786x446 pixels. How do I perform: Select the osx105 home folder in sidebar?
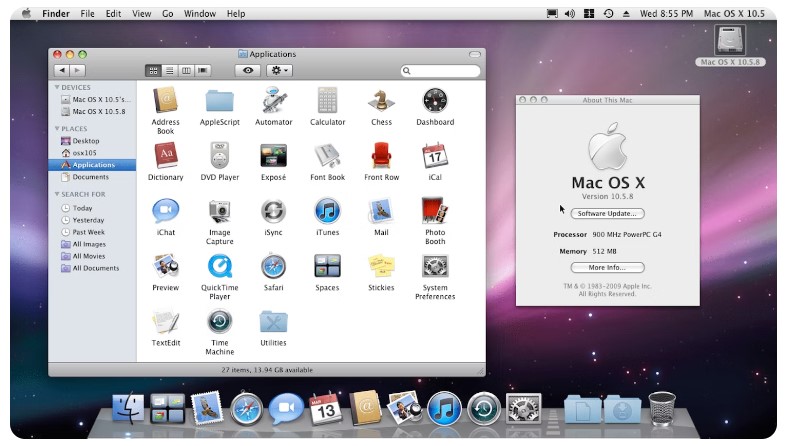(x=92, y=153)
